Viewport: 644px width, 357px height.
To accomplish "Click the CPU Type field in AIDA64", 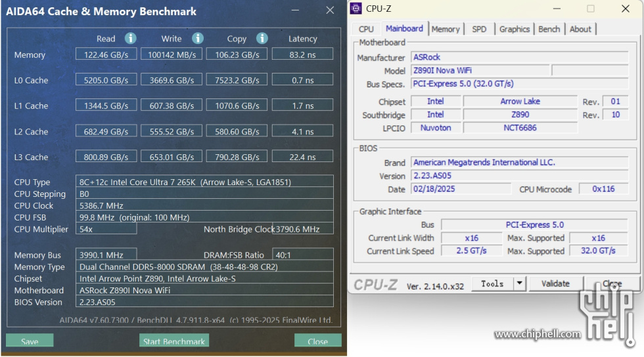I will [204, 181].
